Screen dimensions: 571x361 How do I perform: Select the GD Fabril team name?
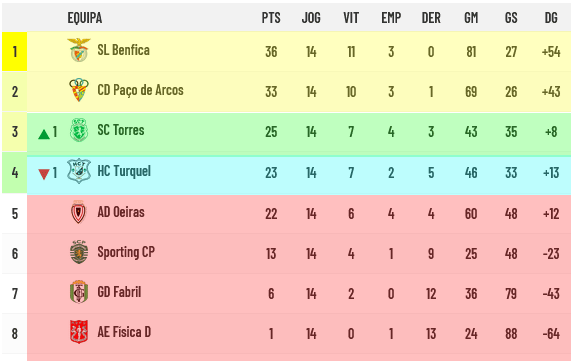click(119, 292)
